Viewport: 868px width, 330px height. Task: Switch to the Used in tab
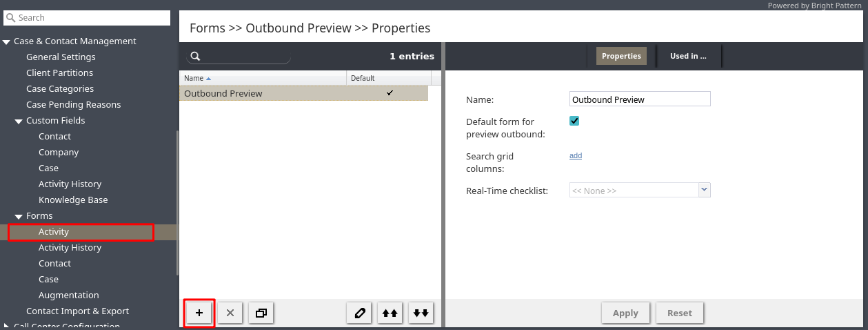[x=687, y=57]
